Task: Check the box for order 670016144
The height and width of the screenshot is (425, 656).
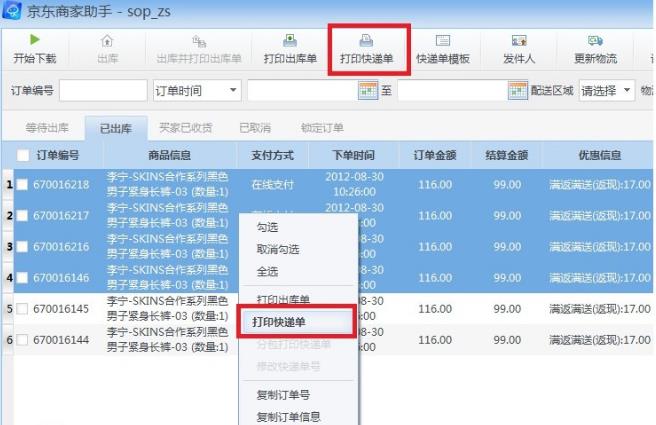Action: pyautogui.click(x=22, y=340)
